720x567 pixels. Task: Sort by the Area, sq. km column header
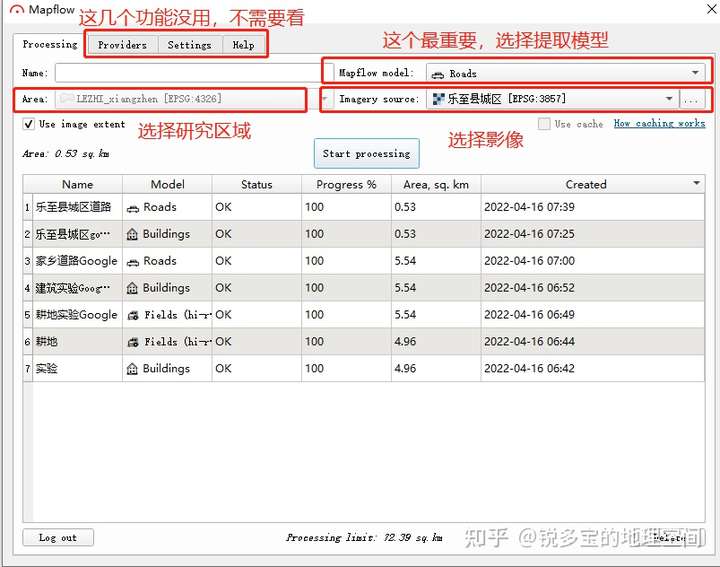click(436, 185)
